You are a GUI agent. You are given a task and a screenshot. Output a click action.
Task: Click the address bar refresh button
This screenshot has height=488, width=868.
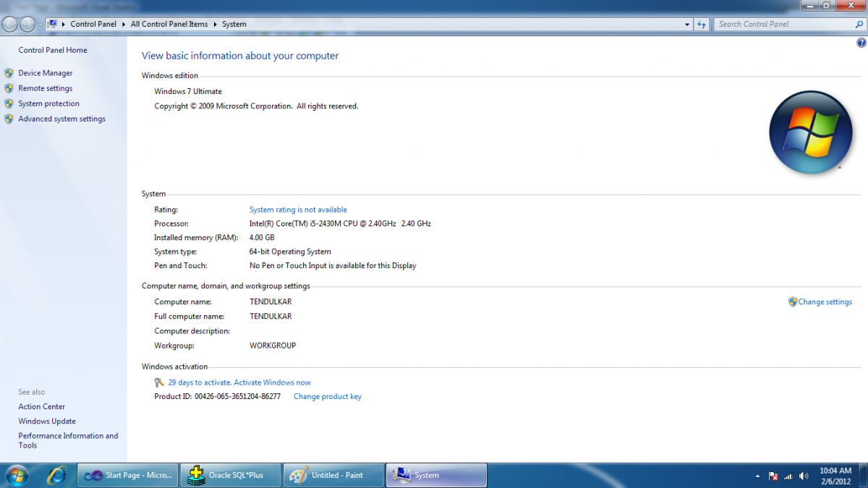pyautogui.click(x=701, y=24)
